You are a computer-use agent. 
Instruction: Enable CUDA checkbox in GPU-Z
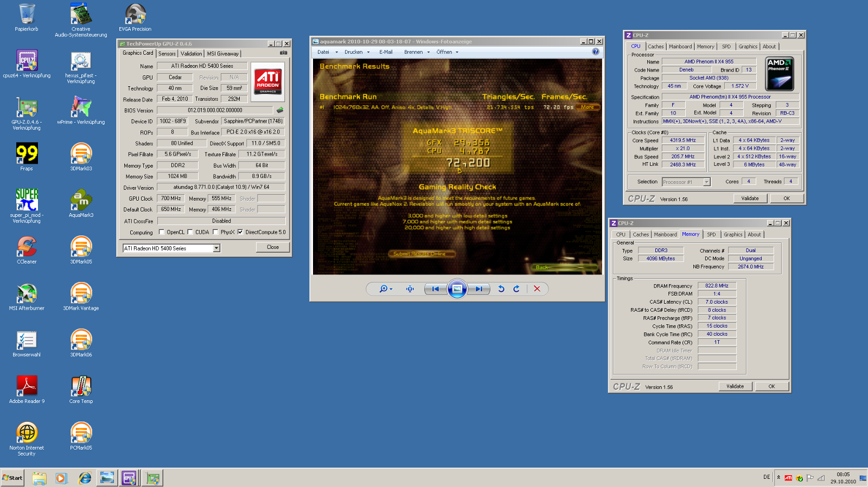coord(190,232)
